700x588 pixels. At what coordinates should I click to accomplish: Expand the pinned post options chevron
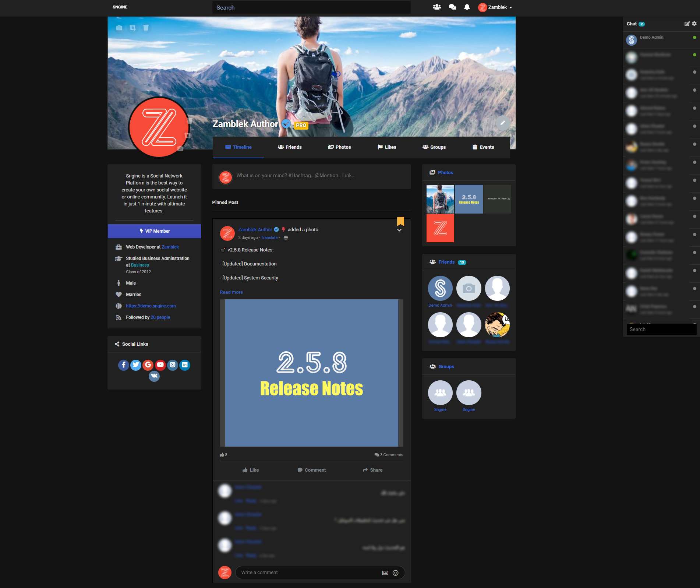pyautogui.click(x=399, y=230)
